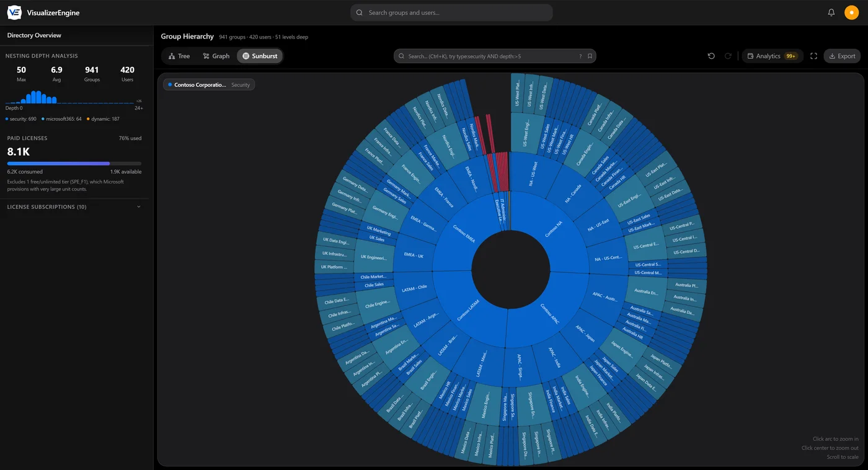The image size is (868, 470).
Task: Open the notifications bell
Action: (831, 12)
